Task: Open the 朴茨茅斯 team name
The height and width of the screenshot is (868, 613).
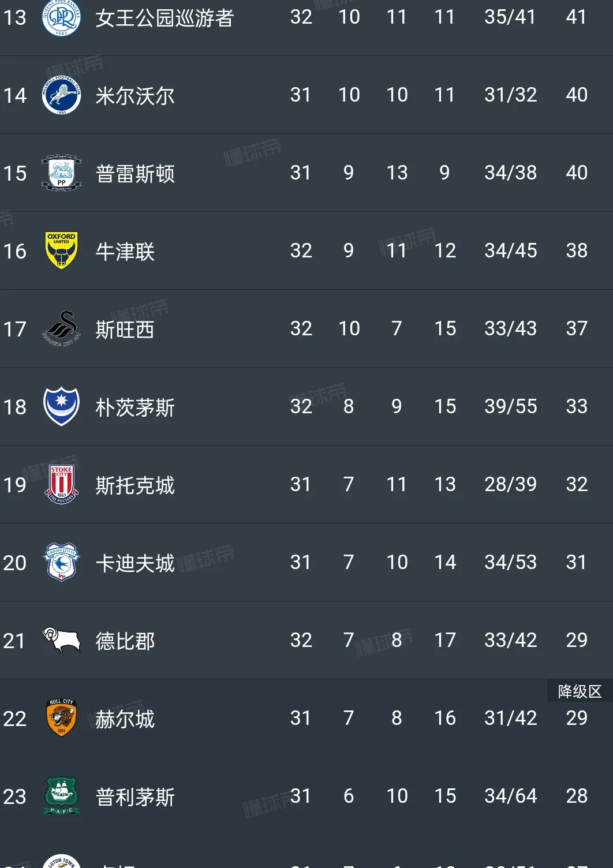Action: click(x=135, y=407)
